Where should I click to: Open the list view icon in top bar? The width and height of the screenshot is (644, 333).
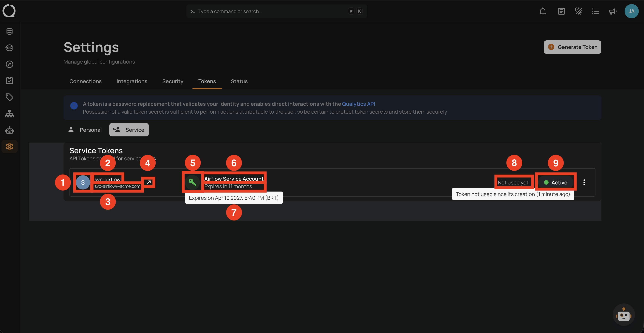595,11
